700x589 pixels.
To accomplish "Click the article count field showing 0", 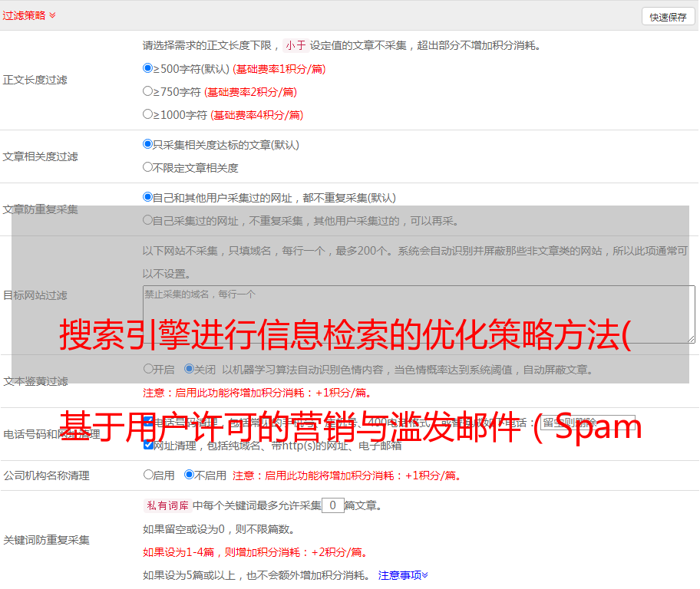I will pos(332,505).
